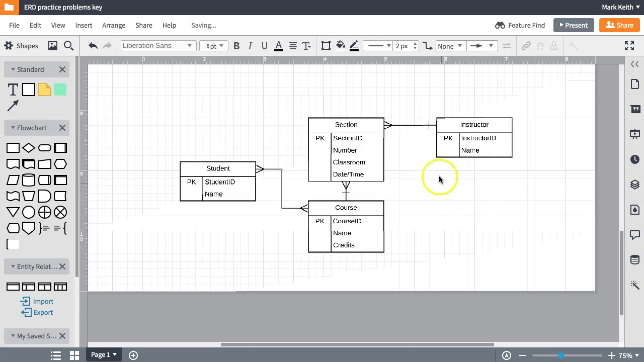Open the 8pt font size dropdown
Image resolution: width=644 pixels, height=362 pixels.
214,46
